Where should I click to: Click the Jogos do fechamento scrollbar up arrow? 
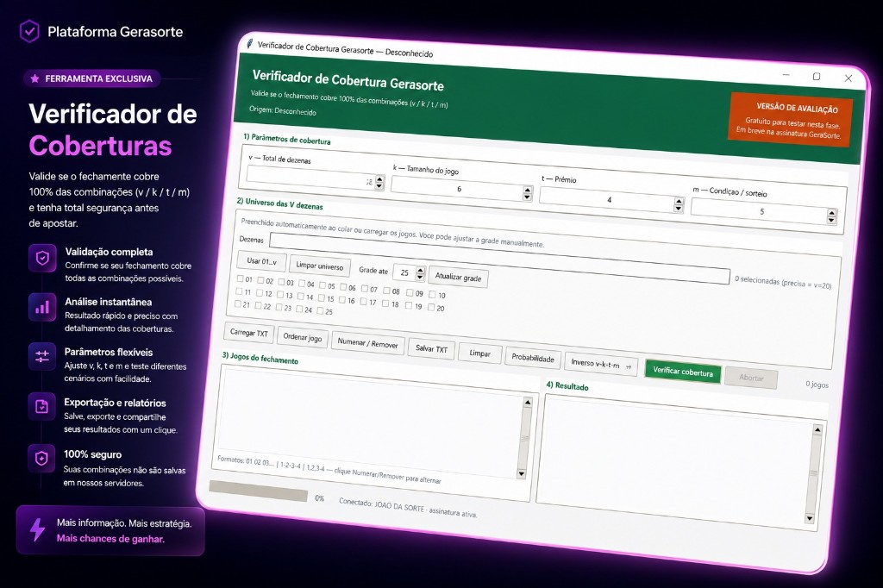(527, 402)
